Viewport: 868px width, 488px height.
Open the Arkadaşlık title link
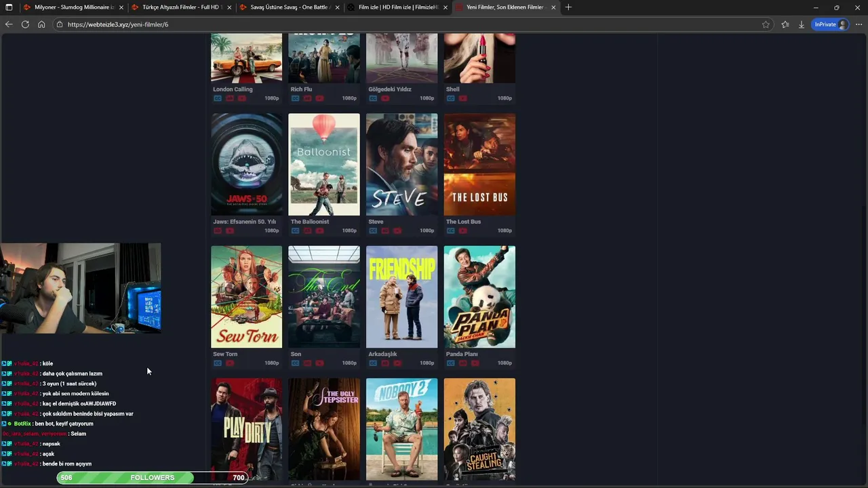click(382, 354)
